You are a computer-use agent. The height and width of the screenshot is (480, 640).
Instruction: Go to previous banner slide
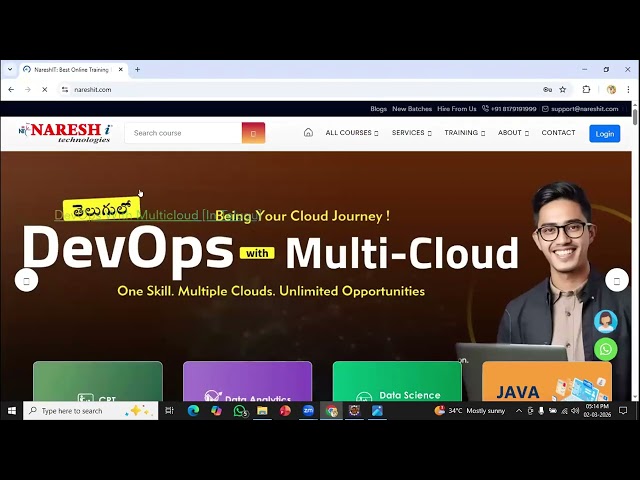(27, 280)
